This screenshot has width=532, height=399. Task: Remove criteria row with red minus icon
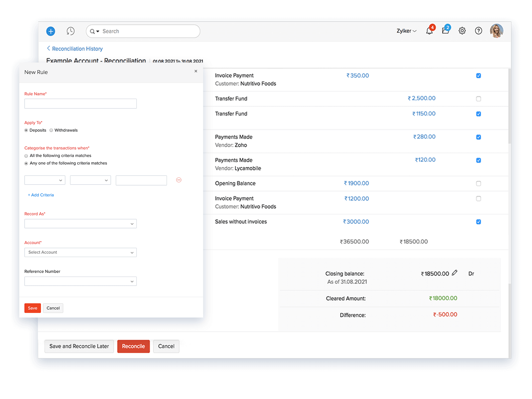pos(179,180)
